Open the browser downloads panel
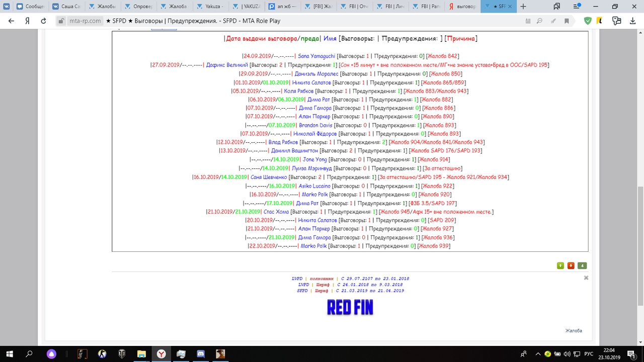This screenshot has height=362, width=644. (x=632, y=21)
